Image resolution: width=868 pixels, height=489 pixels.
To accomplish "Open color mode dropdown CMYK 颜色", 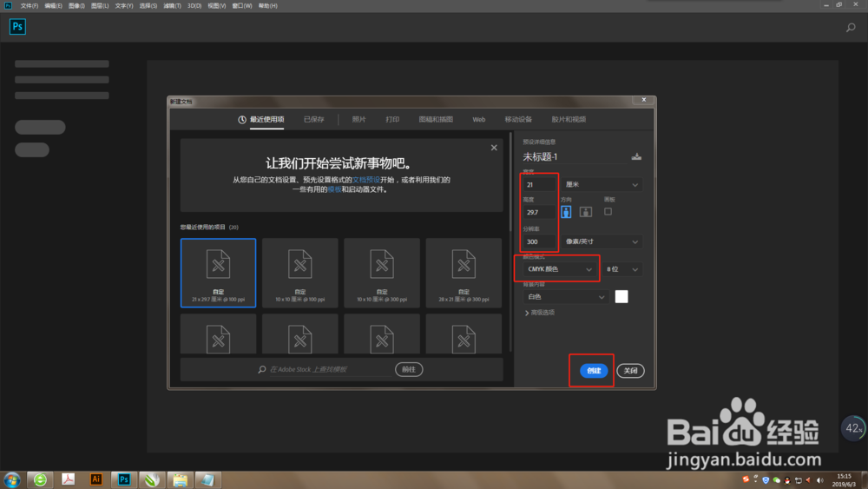I will click(560, 269).
